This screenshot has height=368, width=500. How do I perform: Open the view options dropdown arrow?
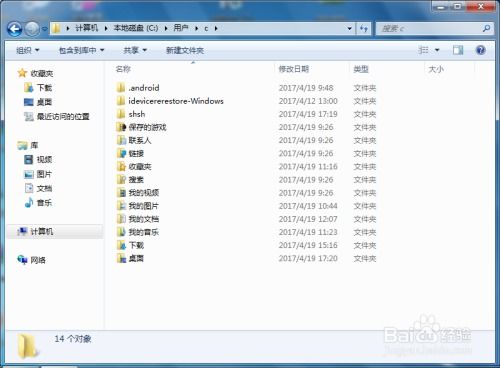(437, 50)
